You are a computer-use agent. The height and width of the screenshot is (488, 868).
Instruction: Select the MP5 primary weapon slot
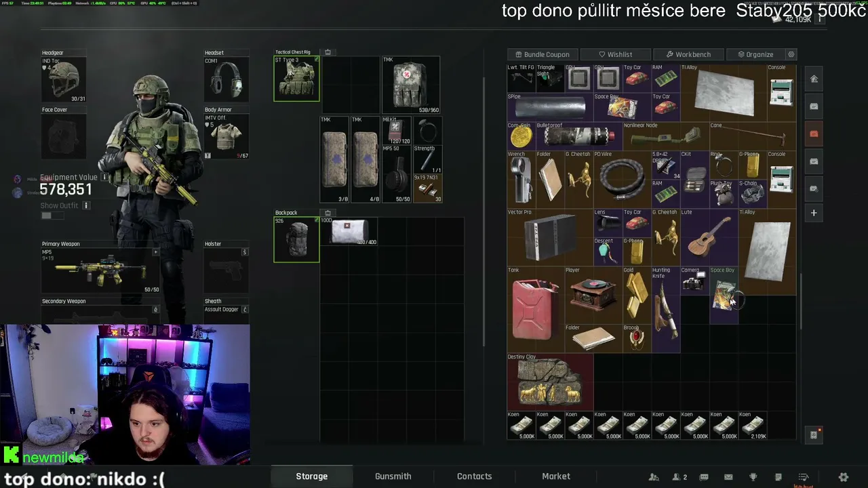click(100, 271)
